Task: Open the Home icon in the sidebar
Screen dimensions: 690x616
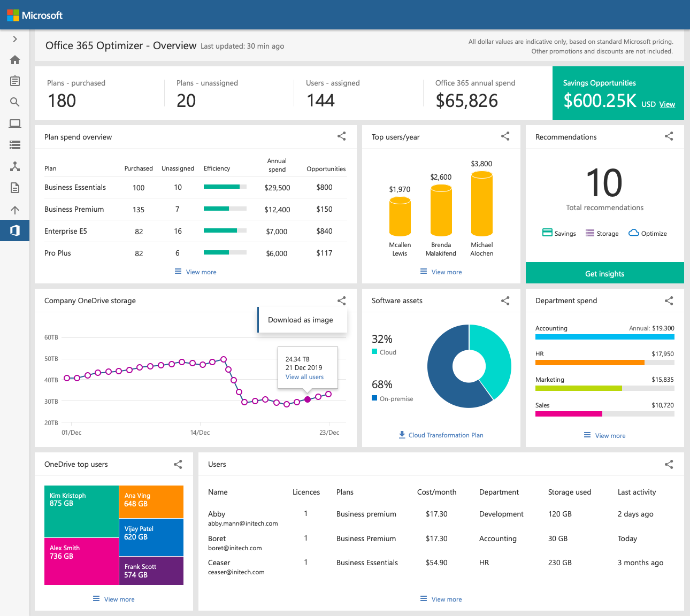Action: click(15, 60)
